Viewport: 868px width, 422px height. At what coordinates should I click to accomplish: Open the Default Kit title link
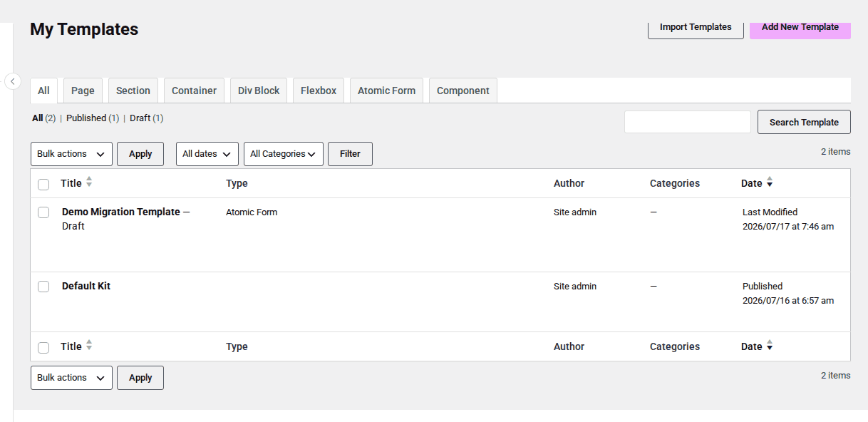tap(86, 286)
